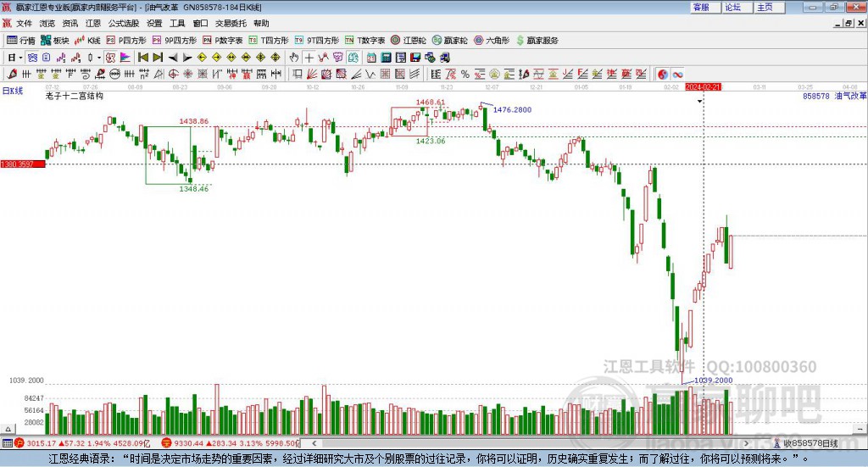Open the calculator icon in toolbar

coord(387,58)
